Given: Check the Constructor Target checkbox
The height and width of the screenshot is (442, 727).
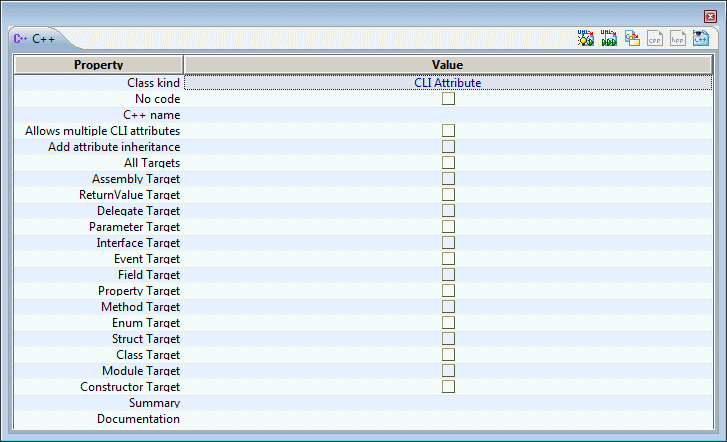Looking at the screenshot, I should 448,387.
